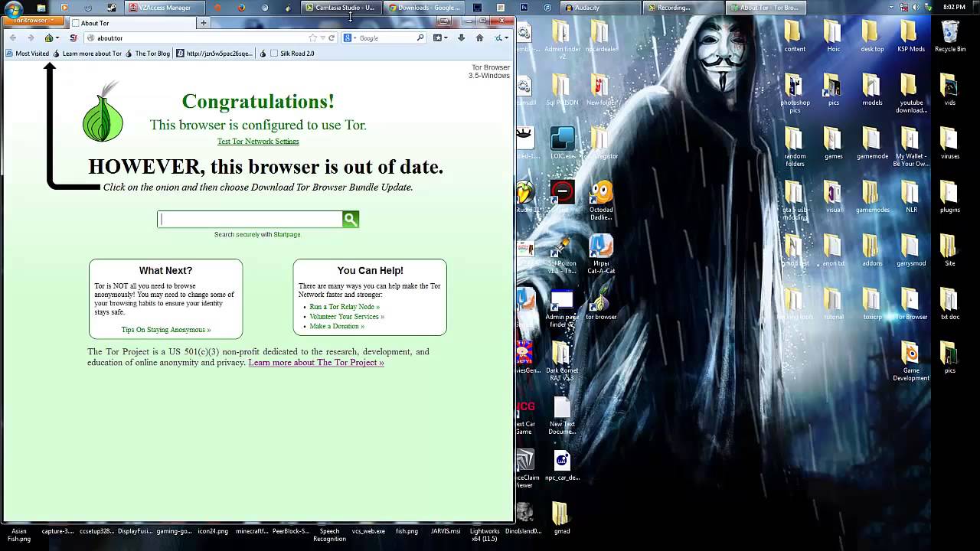
Task: Click the Tor onion button in browser toolbar
Action: click(49, 37)
